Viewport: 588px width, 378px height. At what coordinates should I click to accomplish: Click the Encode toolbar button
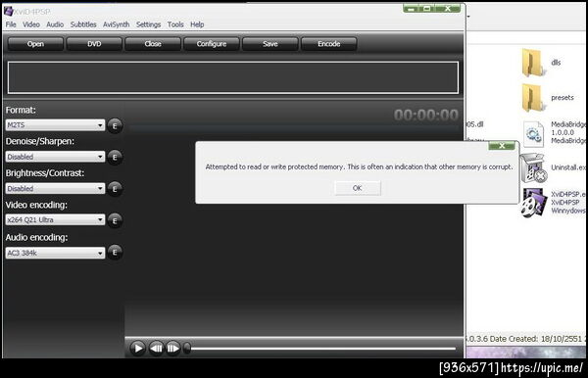(329, 44)
